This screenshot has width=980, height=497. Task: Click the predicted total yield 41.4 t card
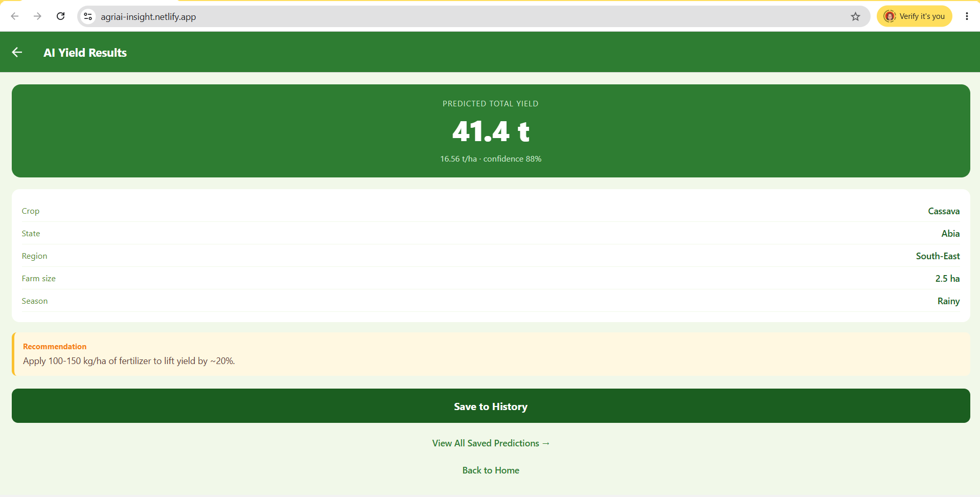pos(491,131)
